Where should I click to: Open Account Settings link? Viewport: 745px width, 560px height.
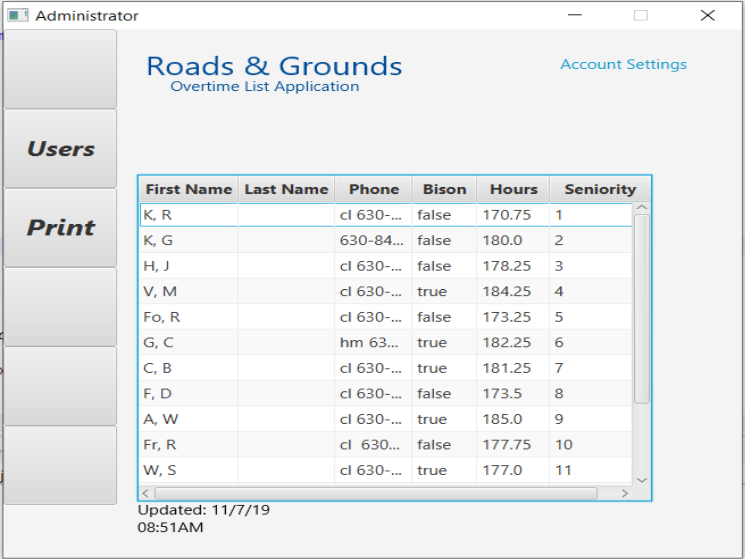pos(623,64)
